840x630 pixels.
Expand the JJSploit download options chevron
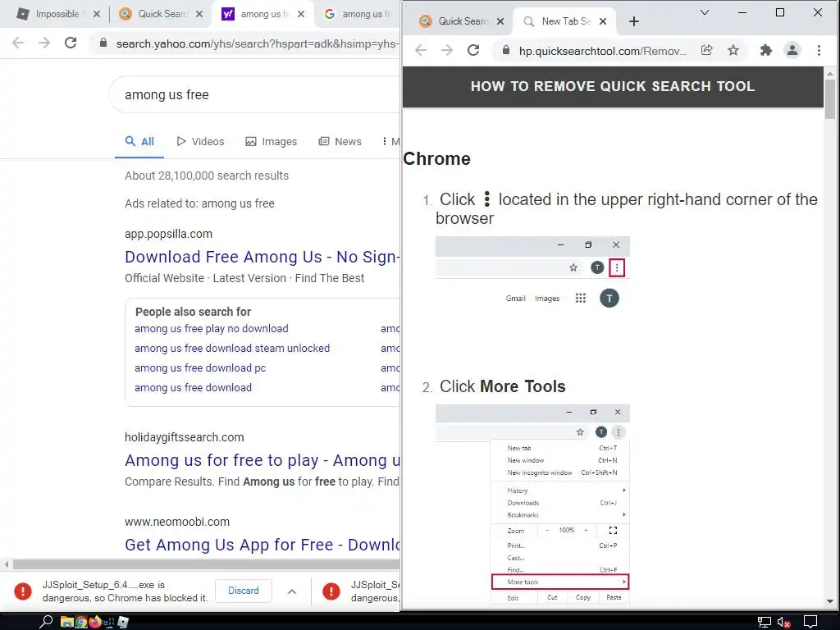pyautogui.click(x=292, y=591)
